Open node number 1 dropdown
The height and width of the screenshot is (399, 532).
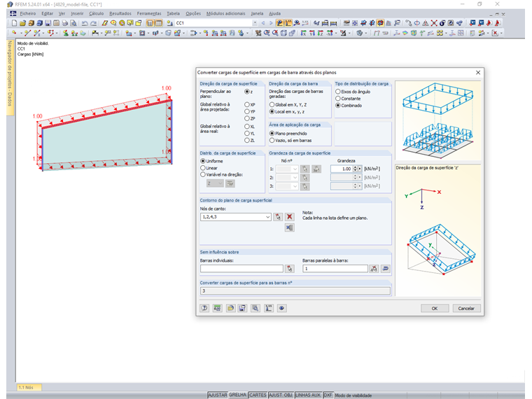coord(295,169)
